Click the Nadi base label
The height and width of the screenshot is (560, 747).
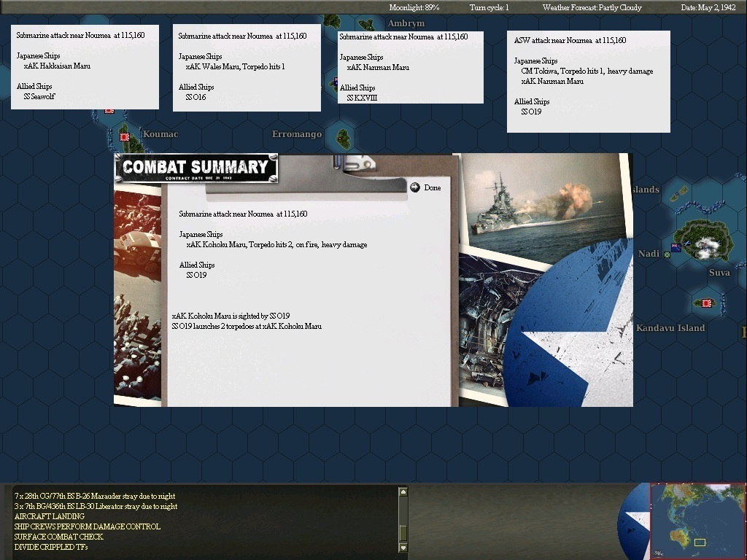pyautogui.click(x=649, y=253)
